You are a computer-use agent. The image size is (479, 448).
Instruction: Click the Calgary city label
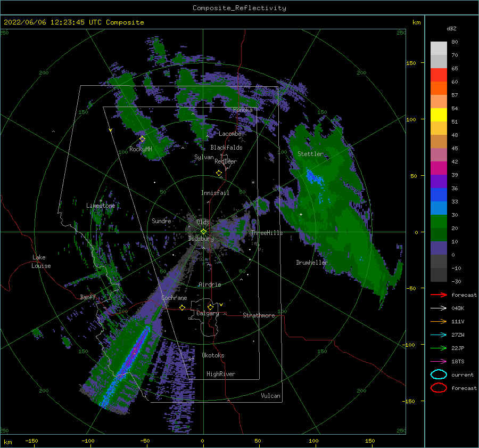coord(208,313)
